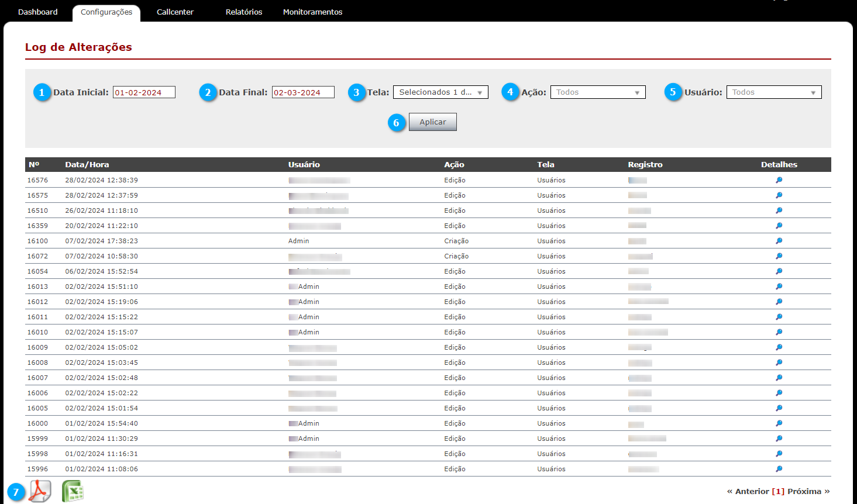857x504 pixels.
Task: Open details for log entry 16013
Action: (x=779, y=286)
